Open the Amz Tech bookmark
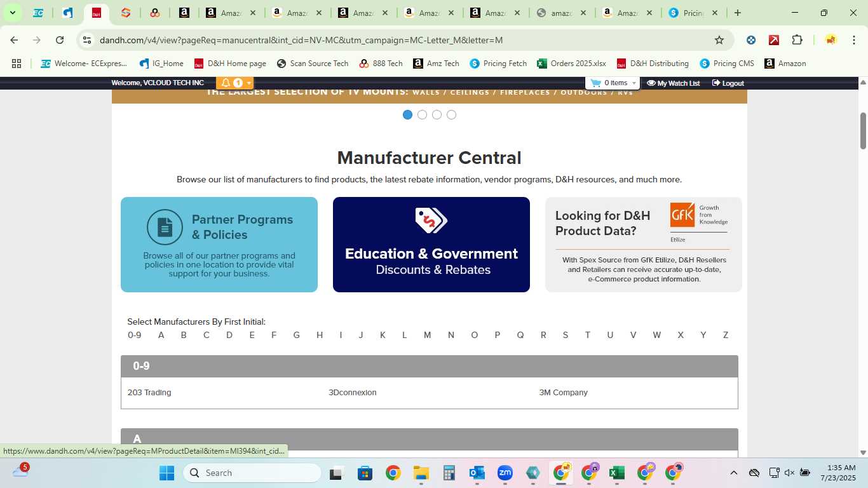868x488 pixels. tap(436, 64)
